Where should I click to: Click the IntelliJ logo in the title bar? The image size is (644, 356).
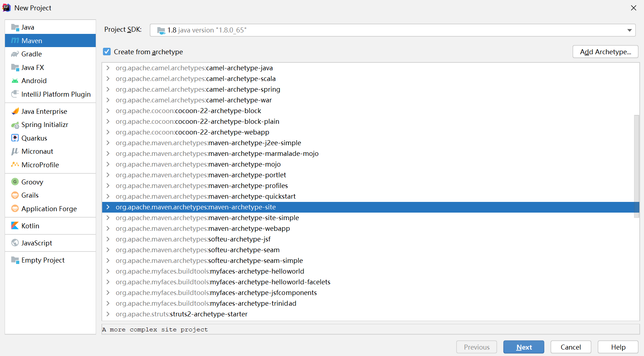(6, 8)
